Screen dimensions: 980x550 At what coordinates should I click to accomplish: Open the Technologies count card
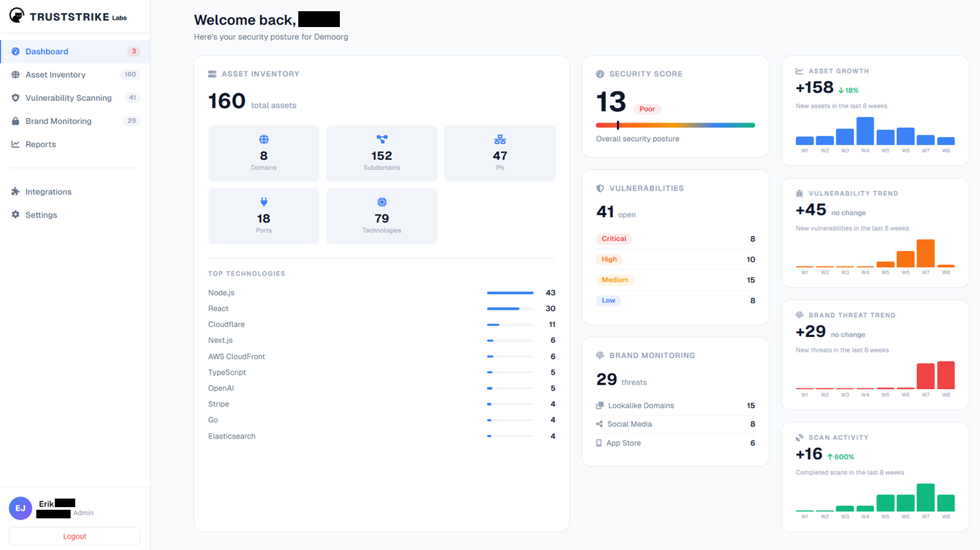pyautogui.click(x=381, y=216)
